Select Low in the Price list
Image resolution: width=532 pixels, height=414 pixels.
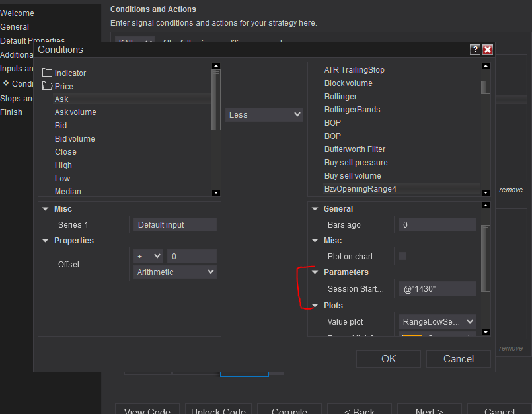[62, 179]
